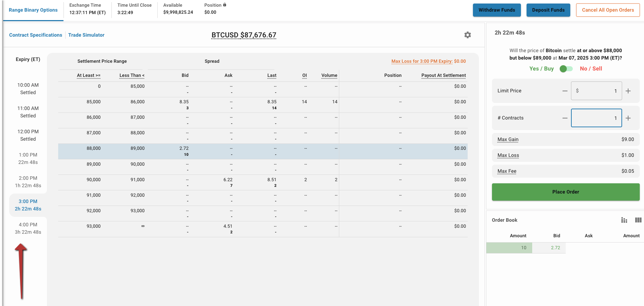Image resolution: width=644 pixels, height=306 pixels.
Task: Decrease Limit Price with minus button
Action: (x=565, y=91)
